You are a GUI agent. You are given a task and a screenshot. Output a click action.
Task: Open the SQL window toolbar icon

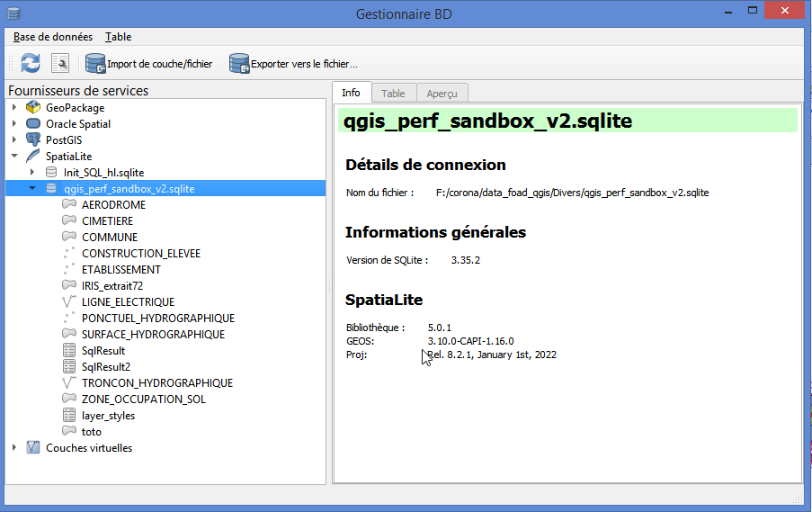coord(60,63)
